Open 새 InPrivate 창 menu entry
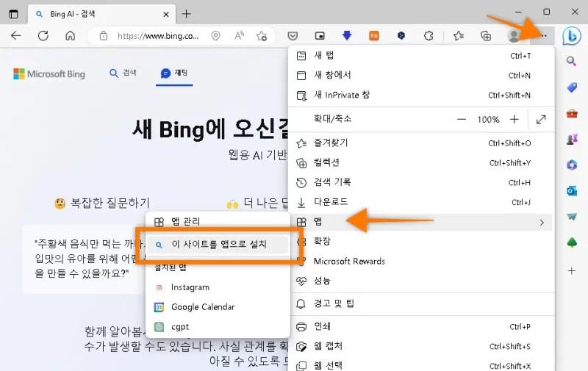The height and width of the screenshot is (371, 588). tap(421, 95)
